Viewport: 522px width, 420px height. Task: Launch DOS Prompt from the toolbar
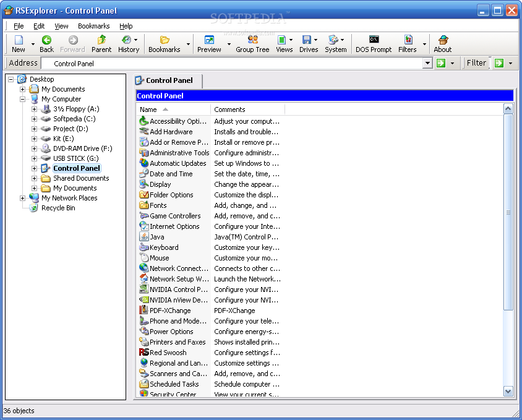pyautogui.click(x=374, y=40)
